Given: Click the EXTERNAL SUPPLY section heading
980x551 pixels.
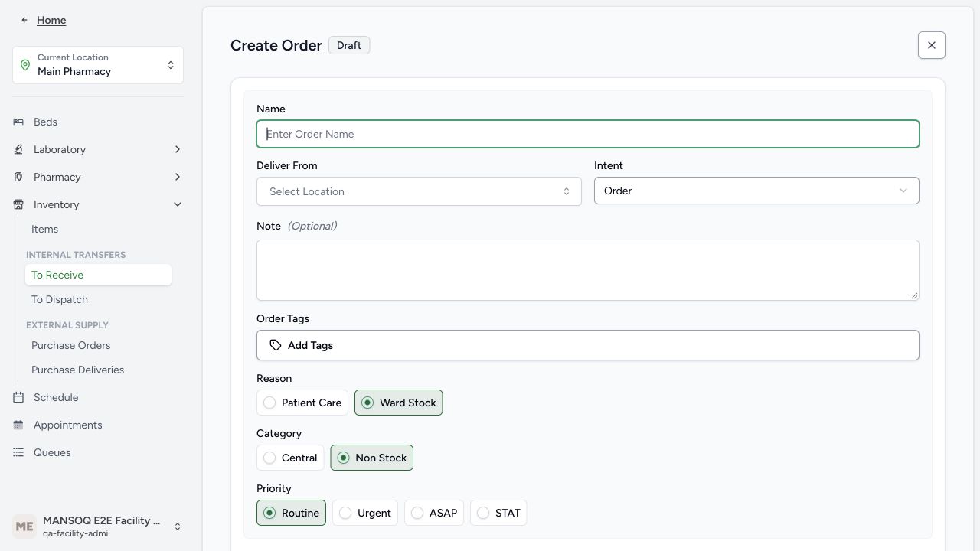Looking at the screenshot, I should pos(67,325).
